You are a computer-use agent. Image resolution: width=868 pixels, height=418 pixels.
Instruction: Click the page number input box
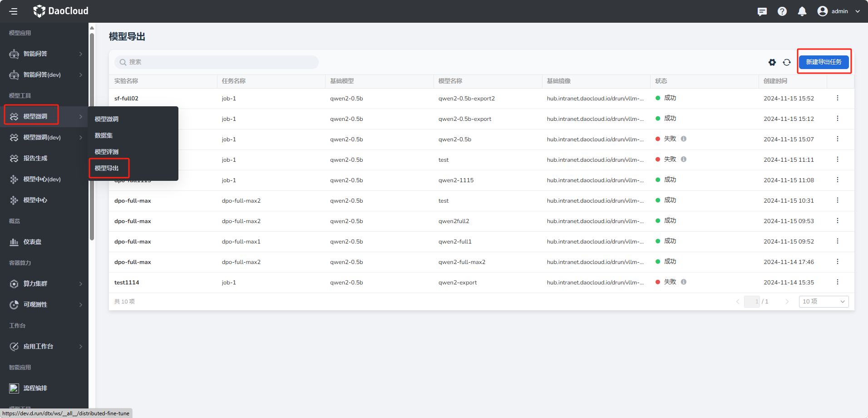click(752, 302)
